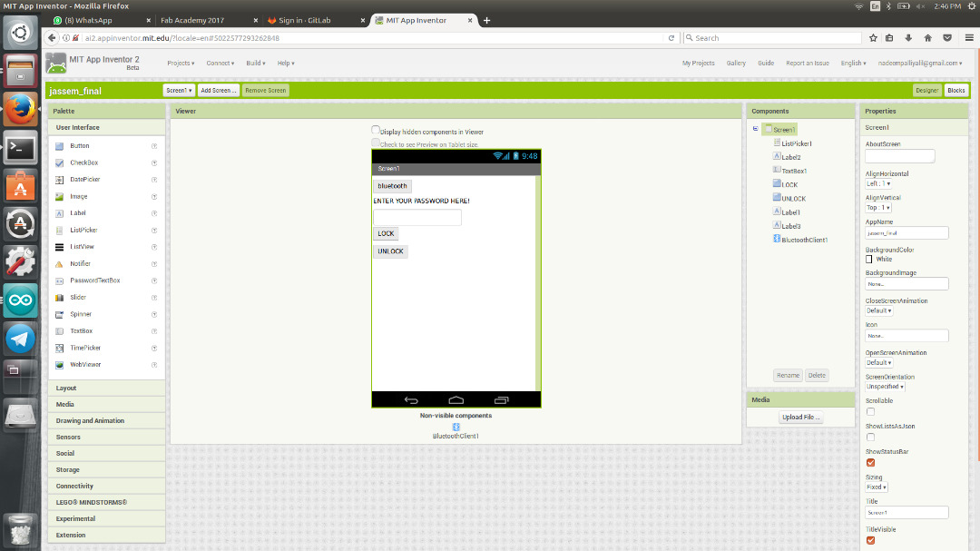The height and width of the screenshot is (551, 980).
Task: Open Firefox downloads arrow icon
Action: tap(908, 38)
